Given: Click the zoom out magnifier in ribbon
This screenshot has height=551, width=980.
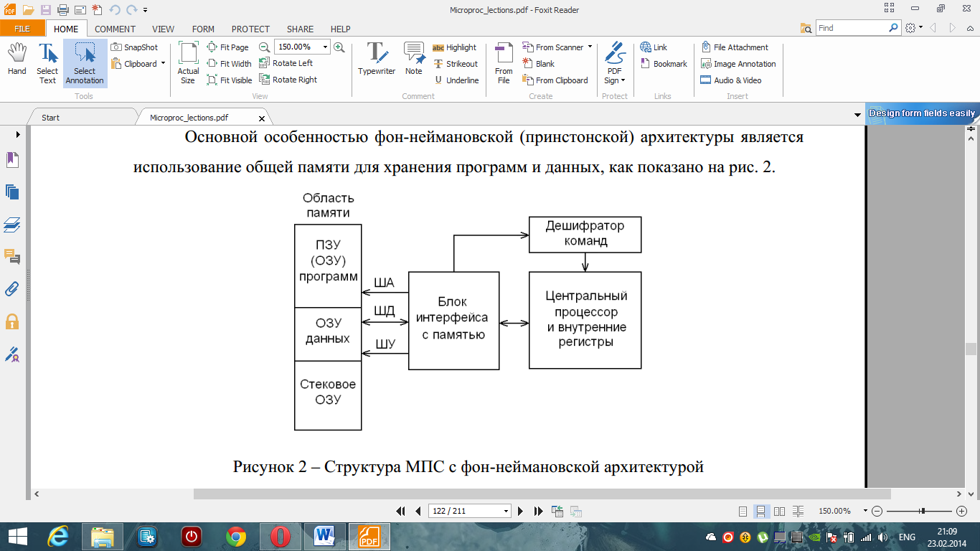Looking at the screenshot, I should [x=264, y=47].
